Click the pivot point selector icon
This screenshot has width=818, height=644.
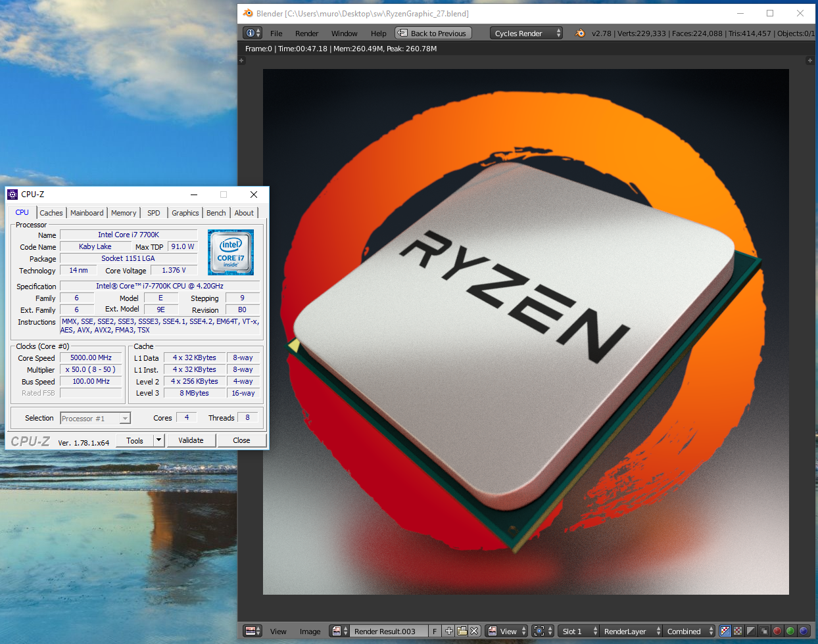click(x=542, y=631)
